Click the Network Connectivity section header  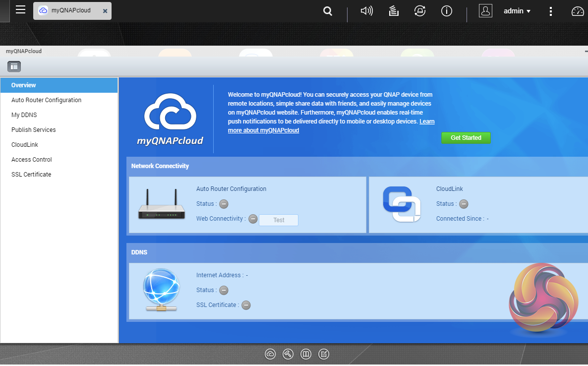tap(160, 166)
